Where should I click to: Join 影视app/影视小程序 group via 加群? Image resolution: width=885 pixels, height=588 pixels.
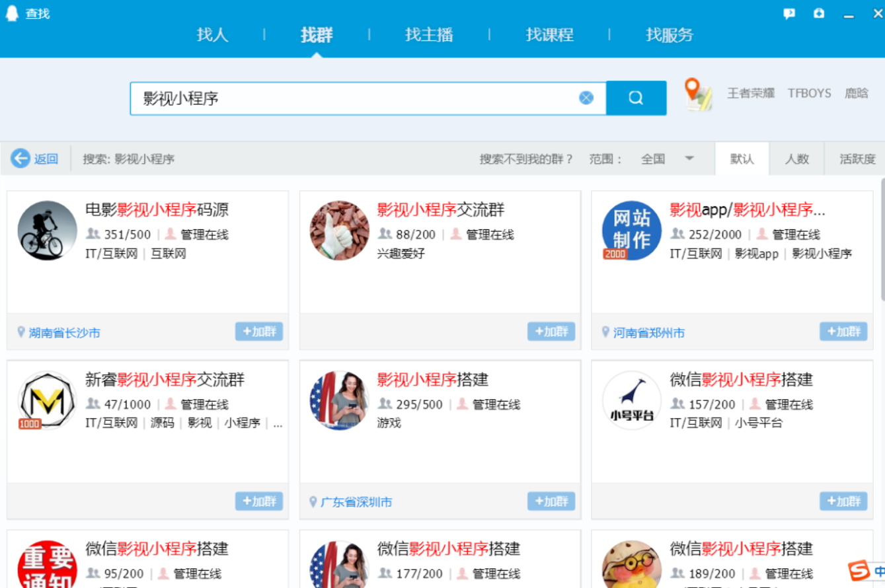pyautogui.click(x=843, y=332)
